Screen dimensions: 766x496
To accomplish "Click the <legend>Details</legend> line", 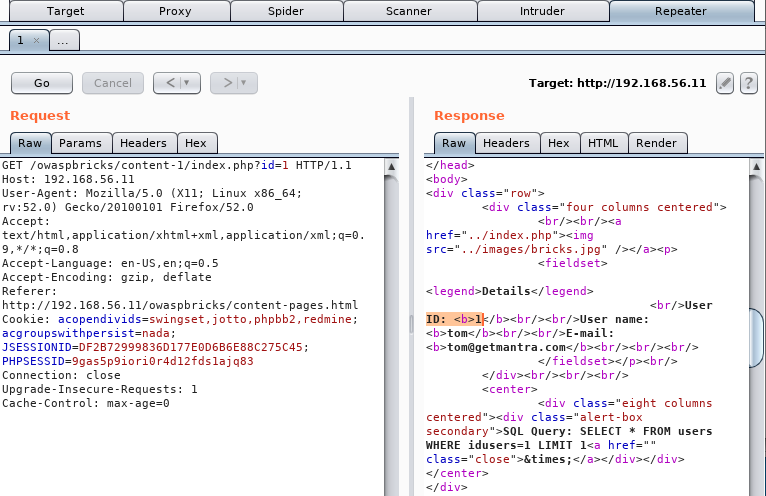I will coord(510,291).
